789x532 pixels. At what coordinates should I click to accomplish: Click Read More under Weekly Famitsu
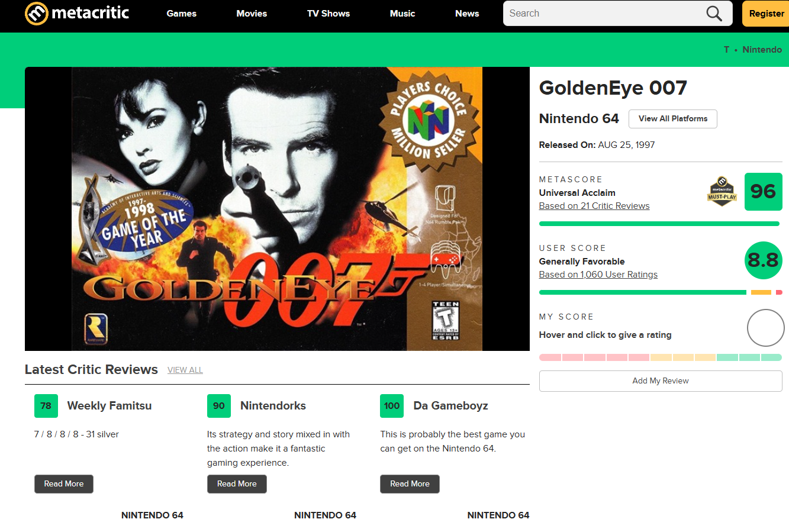(x=64, y=484)
